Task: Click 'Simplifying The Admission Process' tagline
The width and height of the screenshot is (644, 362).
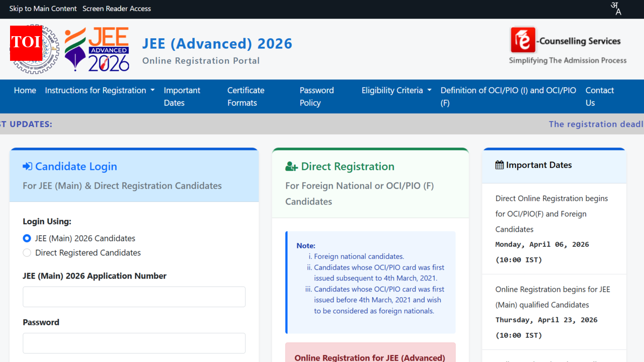Action: [568, 60]
